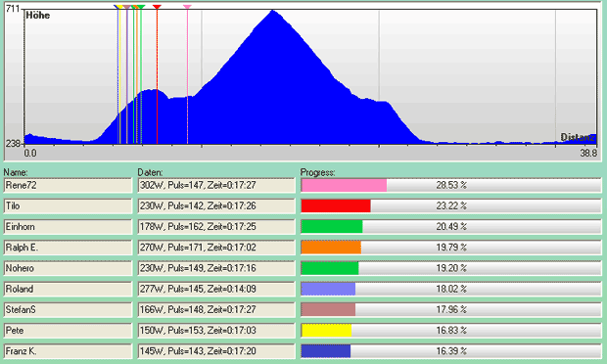Click Roland data field showing 277W

216,289
